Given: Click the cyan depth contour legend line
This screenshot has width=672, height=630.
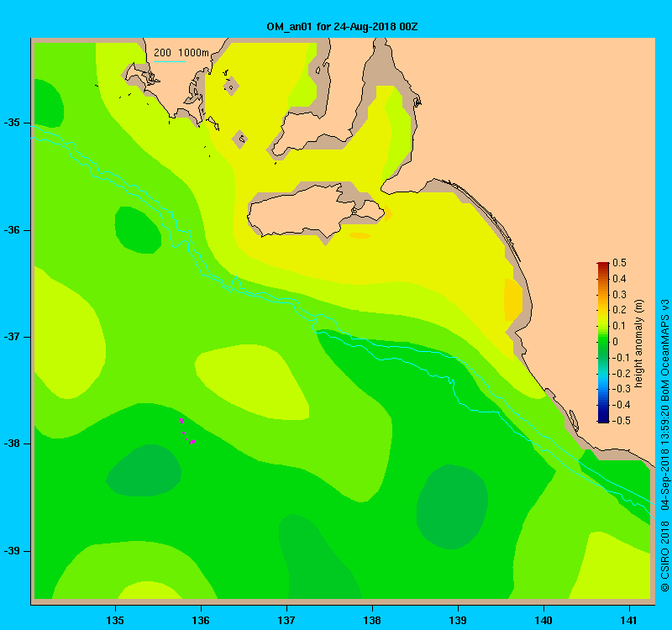Looking at the screenshot, I should (170, 61).
